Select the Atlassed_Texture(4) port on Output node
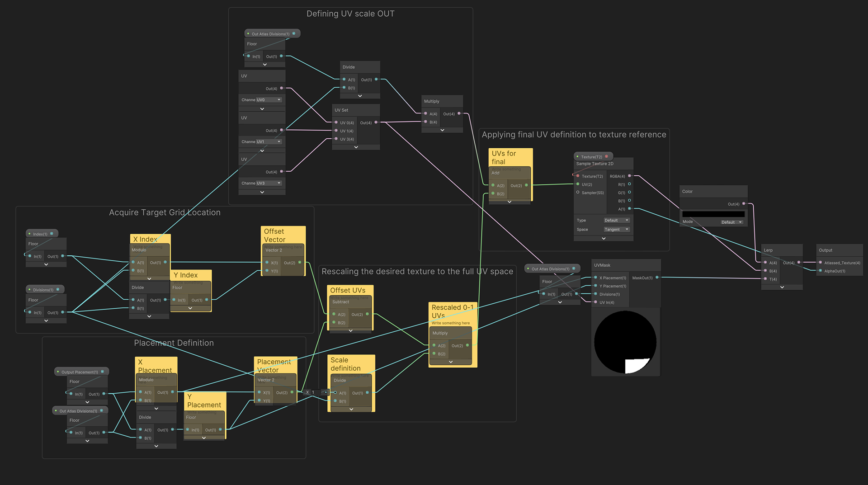Image resolution: width=868 pixels, height=485 pixels. (x=821, y=263)
